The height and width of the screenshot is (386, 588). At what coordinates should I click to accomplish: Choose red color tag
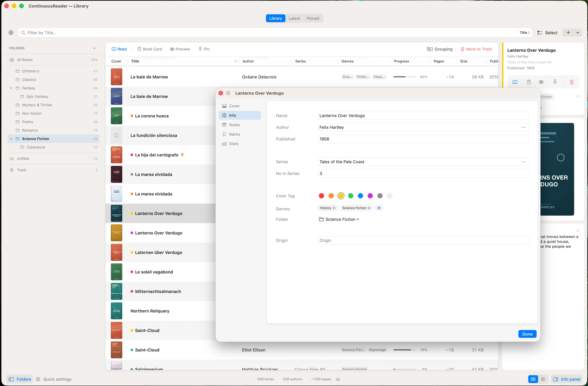[x=321, y=196]
